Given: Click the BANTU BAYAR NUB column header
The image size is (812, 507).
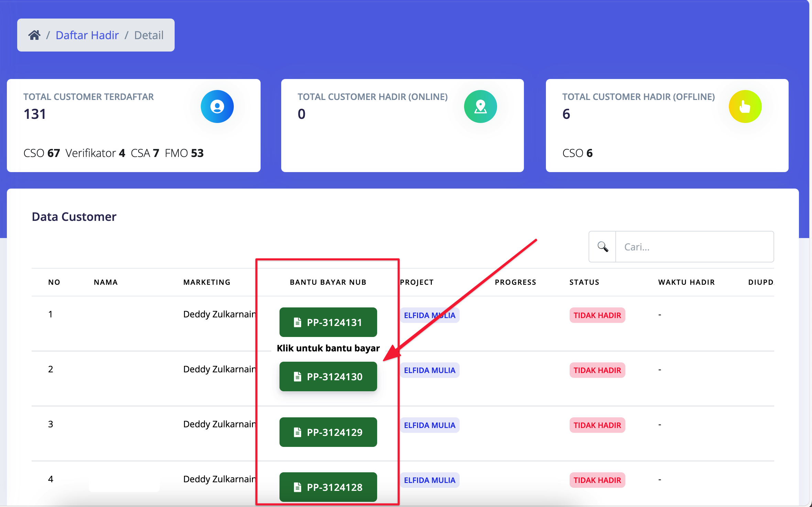Looking at the screenshot, I should 328,282.
